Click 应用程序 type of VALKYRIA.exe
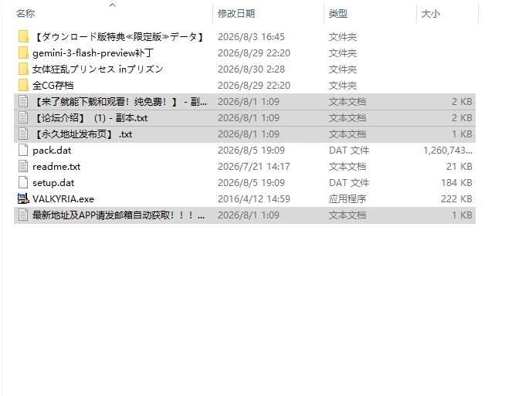 click(x=347, y=199)
